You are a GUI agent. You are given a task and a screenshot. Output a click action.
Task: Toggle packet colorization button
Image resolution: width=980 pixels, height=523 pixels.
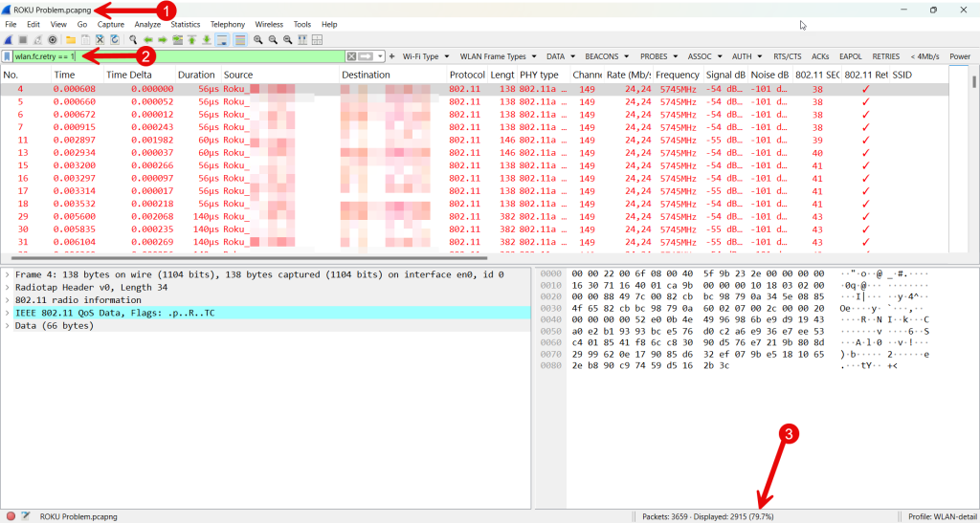(x=239, y=40)
